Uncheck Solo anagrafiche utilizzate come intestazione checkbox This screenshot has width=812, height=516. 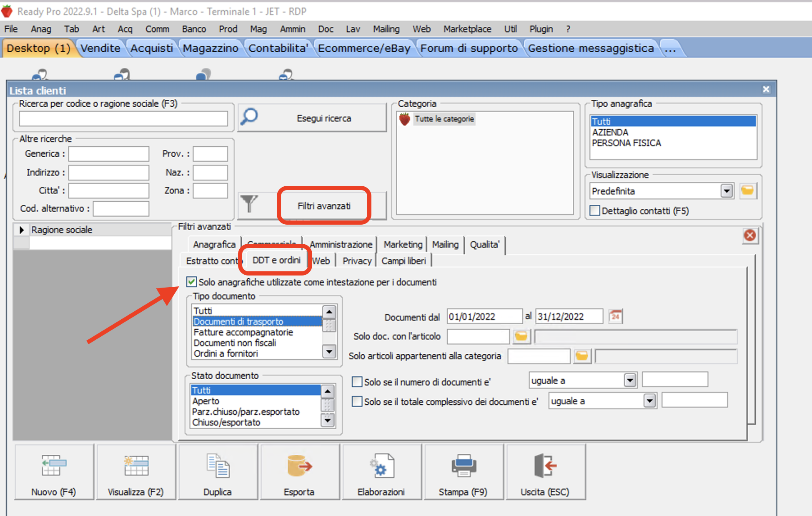click(191, 282)
